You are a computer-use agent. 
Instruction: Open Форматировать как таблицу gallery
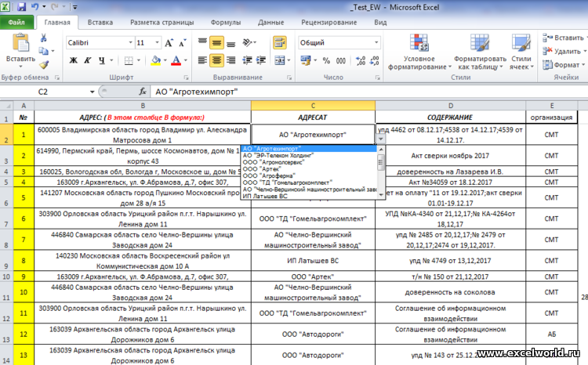(x=480, y=52)
